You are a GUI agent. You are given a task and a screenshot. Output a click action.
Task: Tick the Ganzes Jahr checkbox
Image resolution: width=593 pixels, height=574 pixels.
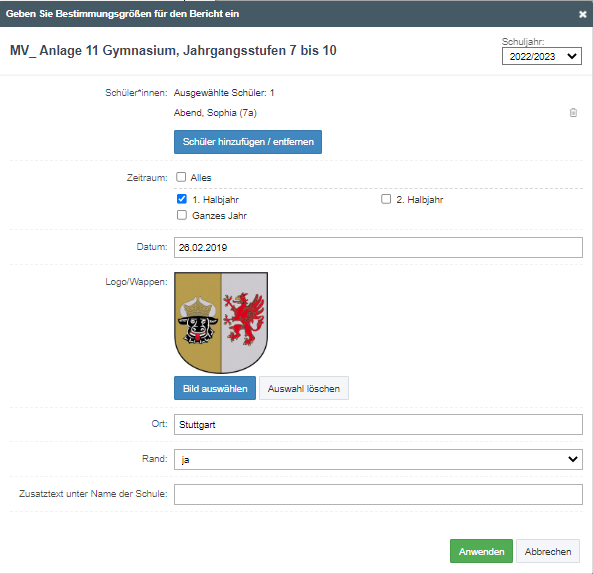[182, 215]
